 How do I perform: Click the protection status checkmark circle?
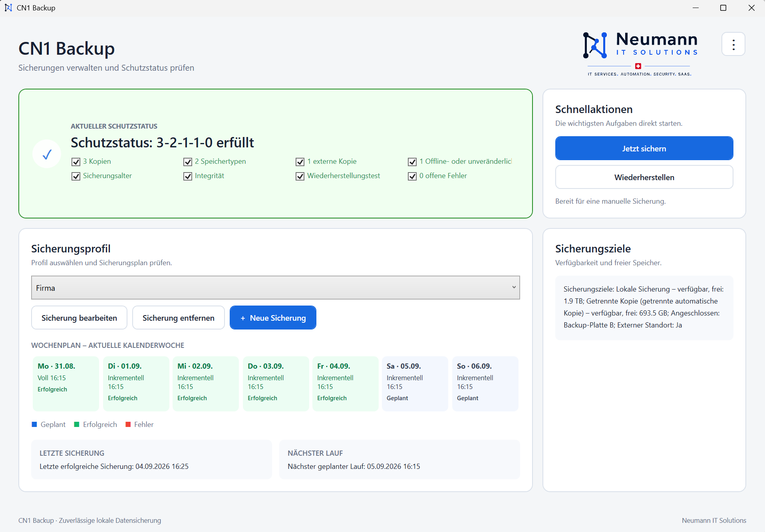pos(47,154)
